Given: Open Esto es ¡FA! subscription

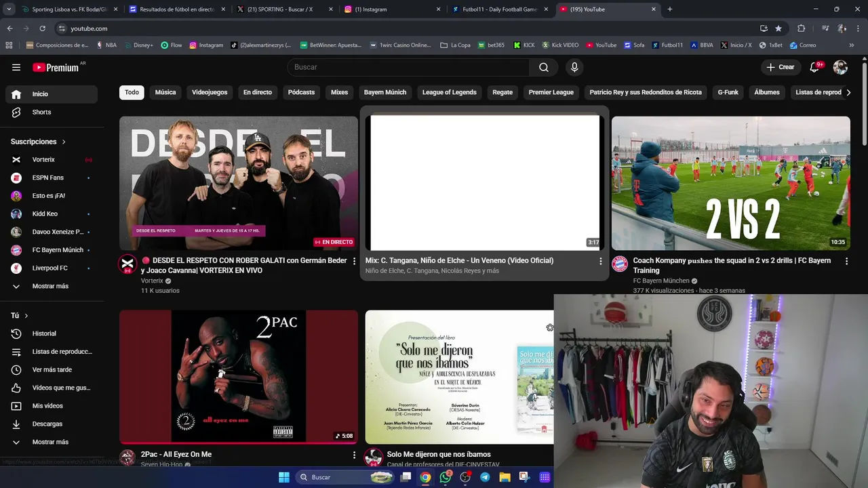Looking at the screenshot, I should pos(52,196).
